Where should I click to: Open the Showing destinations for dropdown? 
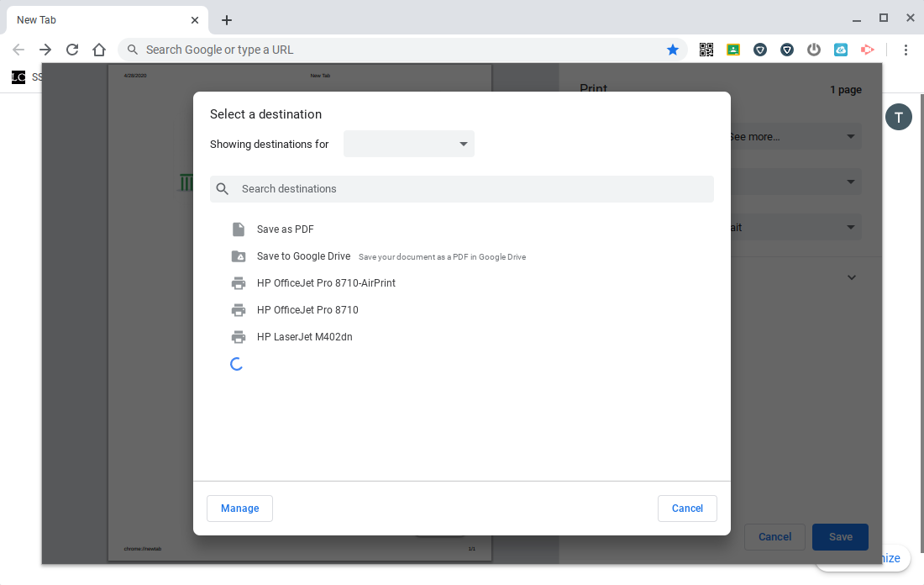(409, 144)
